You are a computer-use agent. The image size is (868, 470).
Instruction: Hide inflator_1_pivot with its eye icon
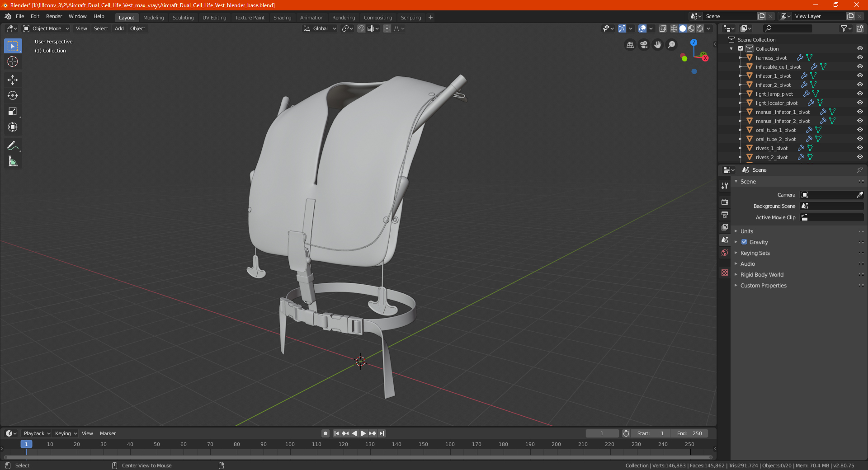point(860,76)
